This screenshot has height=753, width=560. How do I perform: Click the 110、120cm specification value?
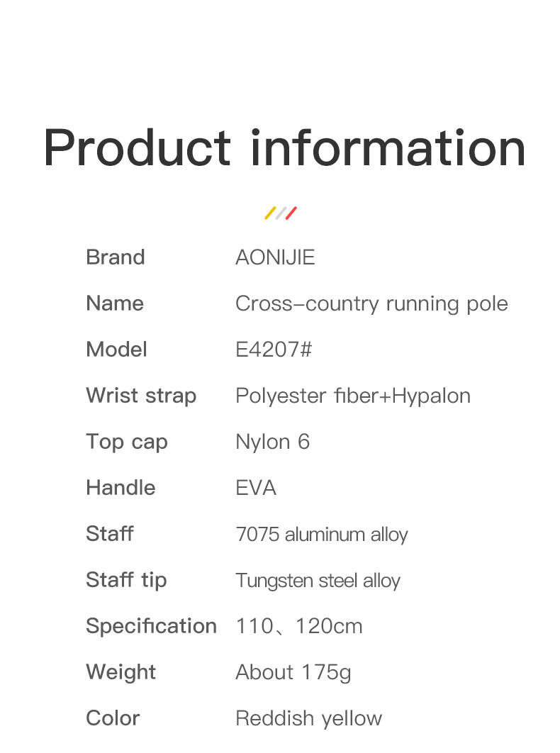pos(299,626)
